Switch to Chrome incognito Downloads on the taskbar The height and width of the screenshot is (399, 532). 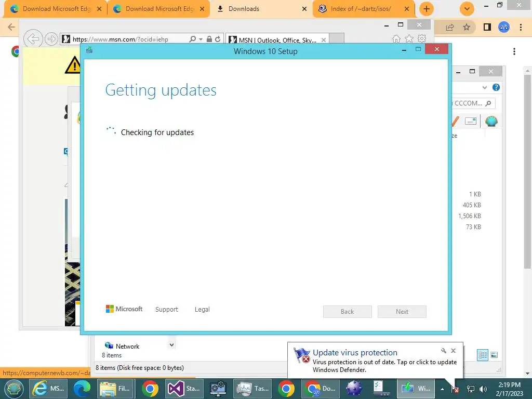pos(321,389)
